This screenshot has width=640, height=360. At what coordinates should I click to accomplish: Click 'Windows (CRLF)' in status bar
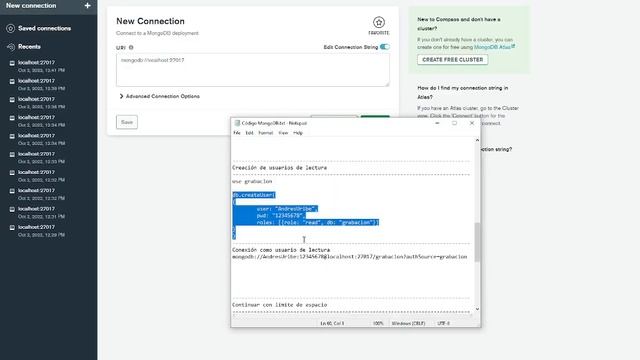coord(408,323)
